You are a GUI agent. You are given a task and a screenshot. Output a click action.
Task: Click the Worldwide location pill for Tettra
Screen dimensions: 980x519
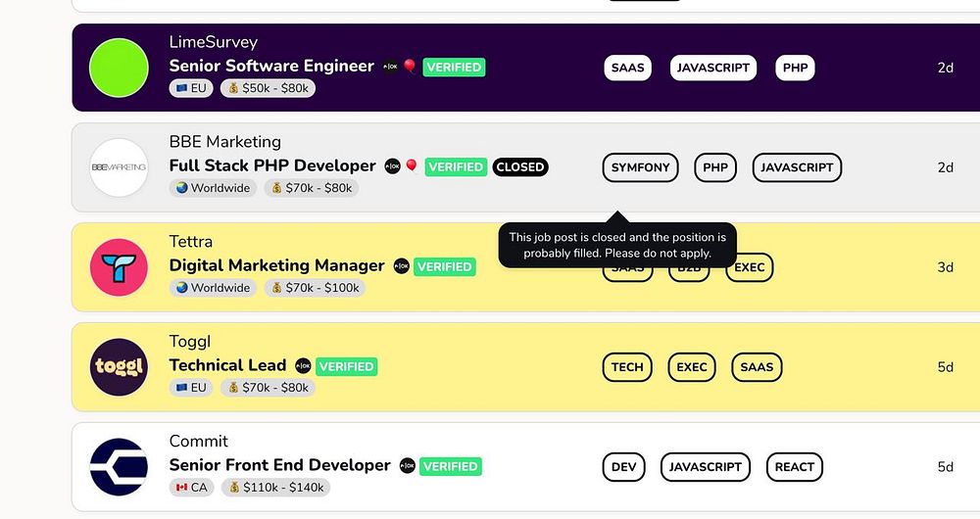(213, 288)
